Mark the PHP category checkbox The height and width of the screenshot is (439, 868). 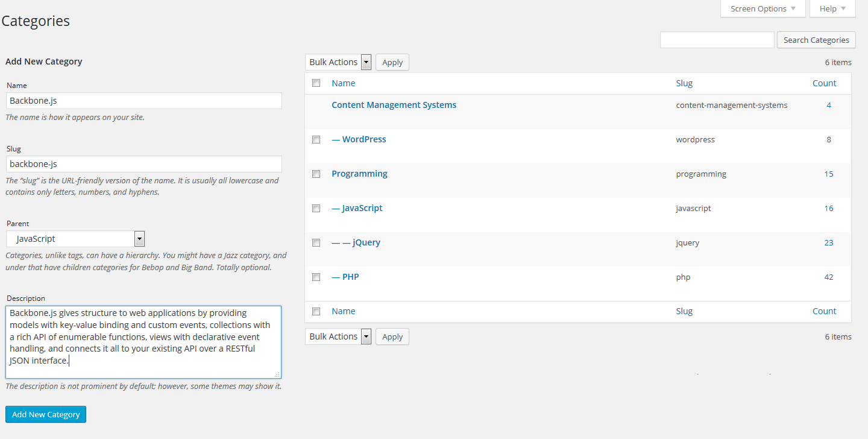316,277
